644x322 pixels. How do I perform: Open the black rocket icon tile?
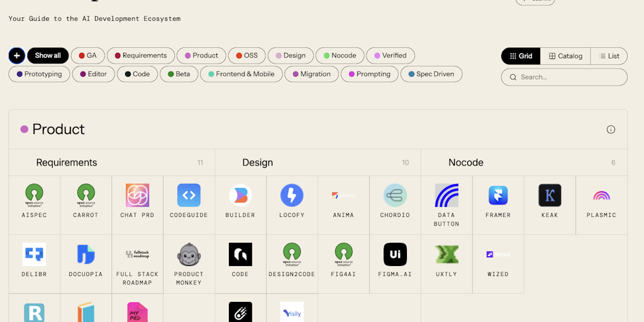click(240, 312)
